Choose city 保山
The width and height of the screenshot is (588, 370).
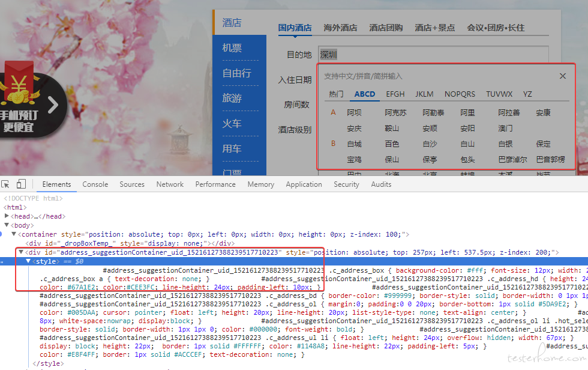point(392,160)
